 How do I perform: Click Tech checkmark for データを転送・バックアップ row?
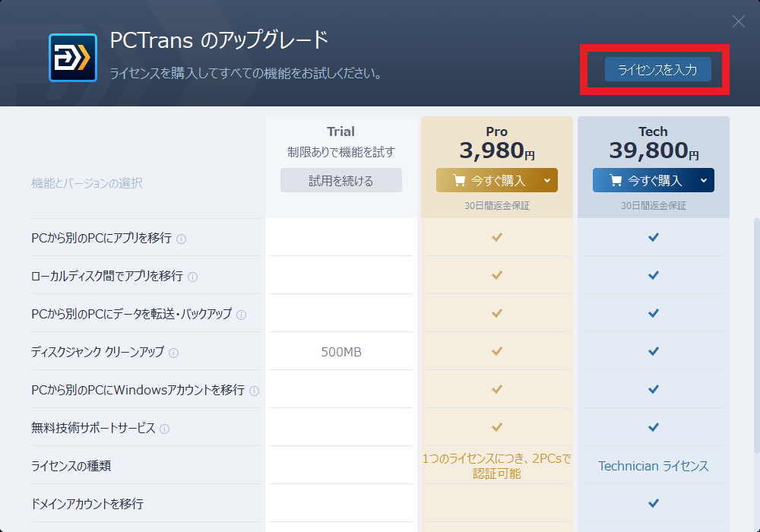coord(654,313)
